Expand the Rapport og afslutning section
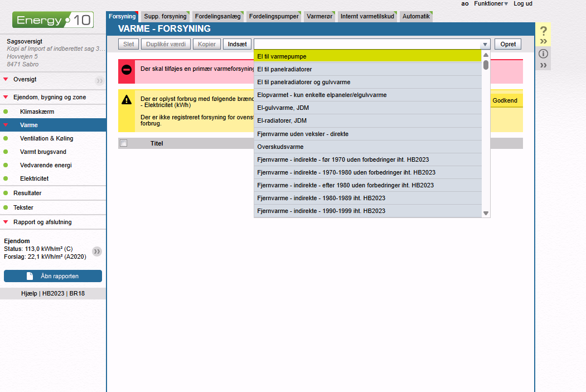 (x=42, y=222)
